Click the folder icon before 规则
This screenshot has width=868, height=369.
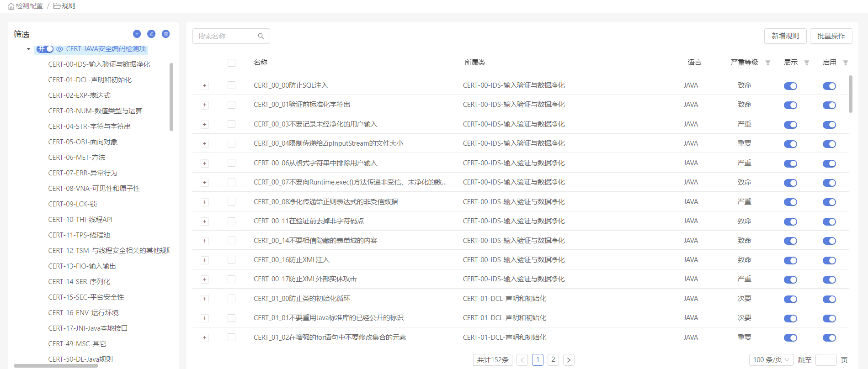57,6
